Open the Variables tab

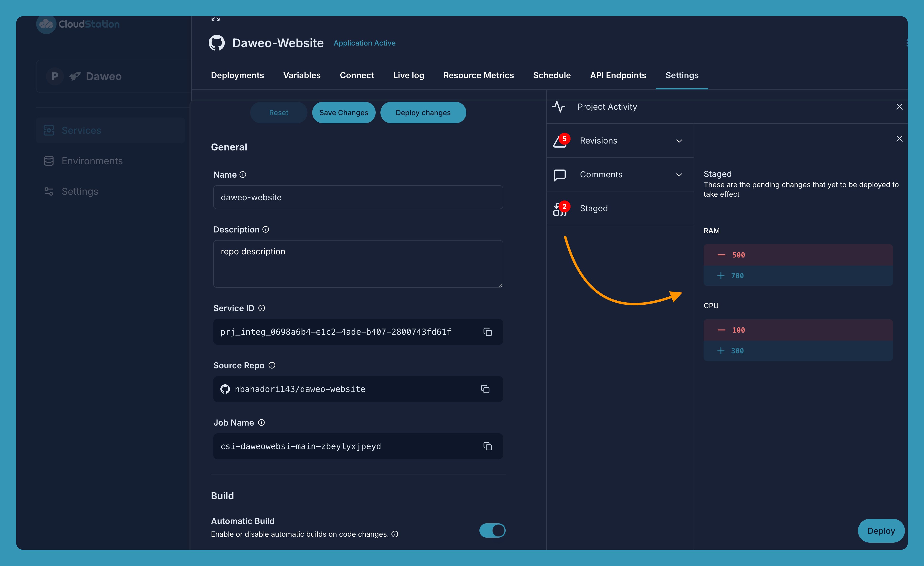[x=302, y=75]
